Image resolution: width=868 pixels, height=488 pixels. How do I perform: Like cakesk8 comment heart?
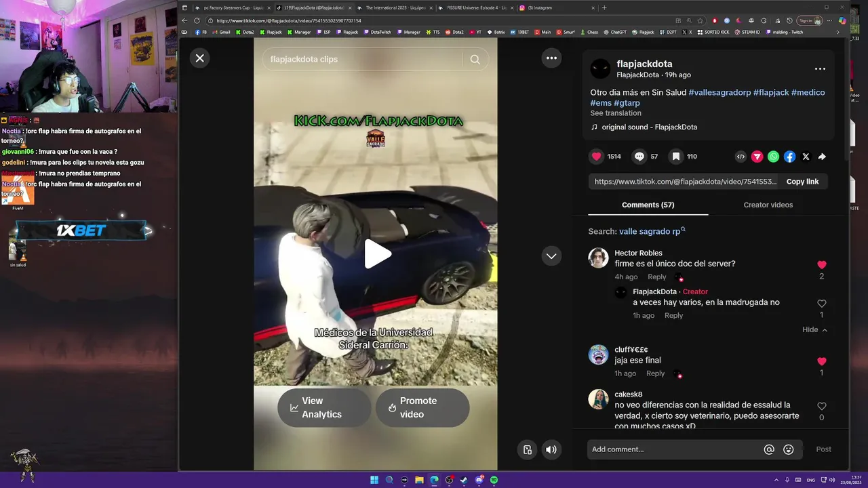pyautogui.click(x=822, y=406)
